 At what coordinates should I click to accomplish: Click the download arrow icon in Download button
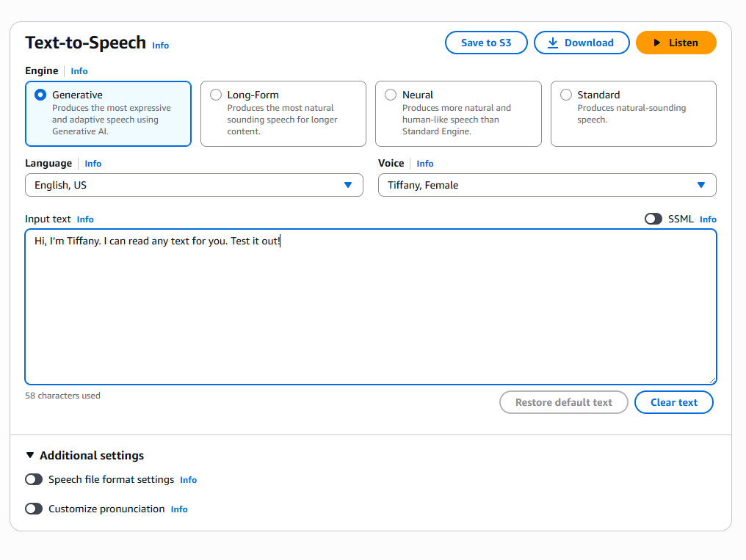pos(552,43)
